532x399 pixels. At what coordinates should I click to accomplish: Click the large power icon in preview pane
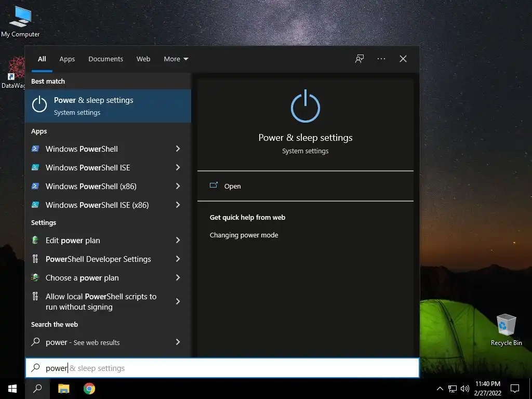(305, 106)
